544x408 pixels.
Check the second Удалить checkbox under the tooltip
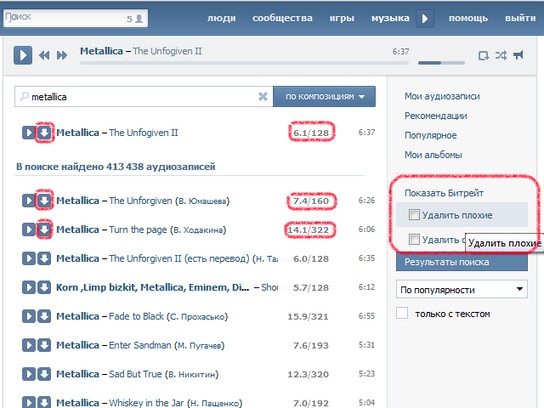tap(414, 239)
